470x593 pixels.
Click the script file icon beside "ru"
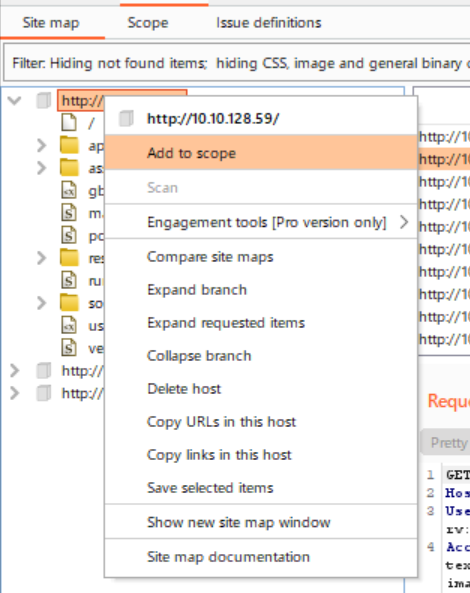point(69,281)
